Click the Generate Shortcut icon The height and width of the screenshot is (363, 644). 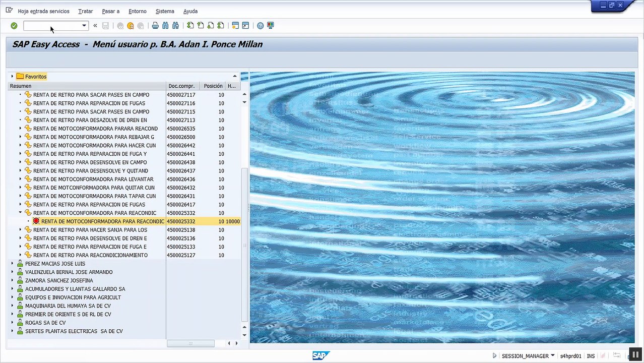(x=245, y=26)
